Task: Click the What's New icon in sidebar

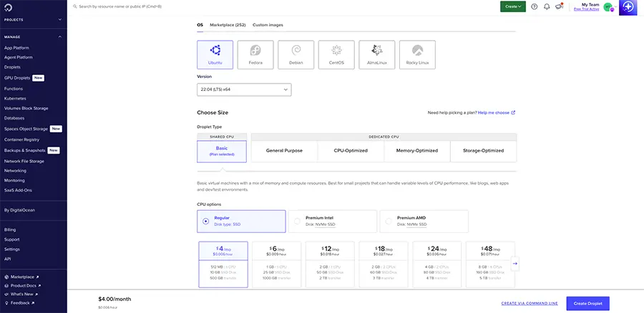Action: tap(6, 294)
